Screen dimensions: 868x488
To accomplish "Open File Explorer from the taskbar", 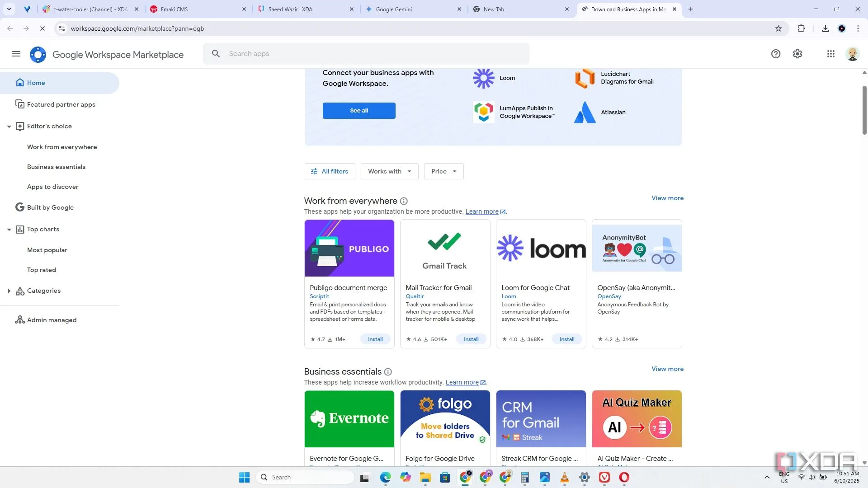I will click(x=425, y=477).
